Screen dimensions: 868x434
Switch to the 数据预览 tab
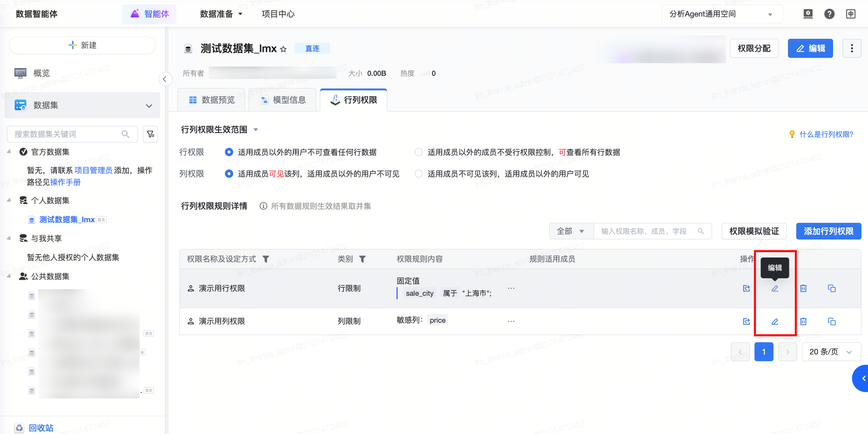[212, 100]
